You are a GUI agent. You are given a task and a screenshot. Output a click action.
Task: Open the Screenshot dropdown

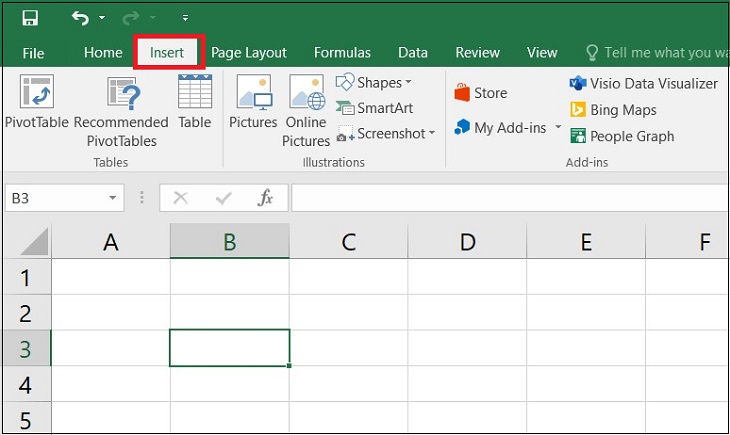(386, 134)
